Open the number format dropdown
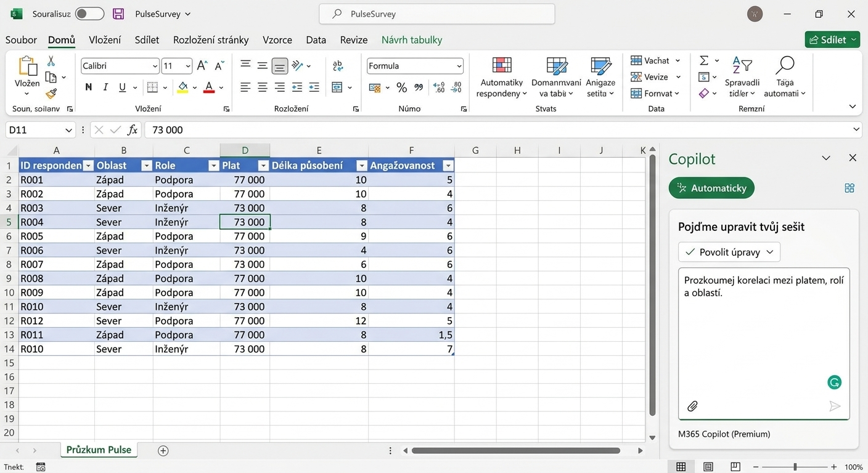The image size is (868, 473). pos(459,66)
